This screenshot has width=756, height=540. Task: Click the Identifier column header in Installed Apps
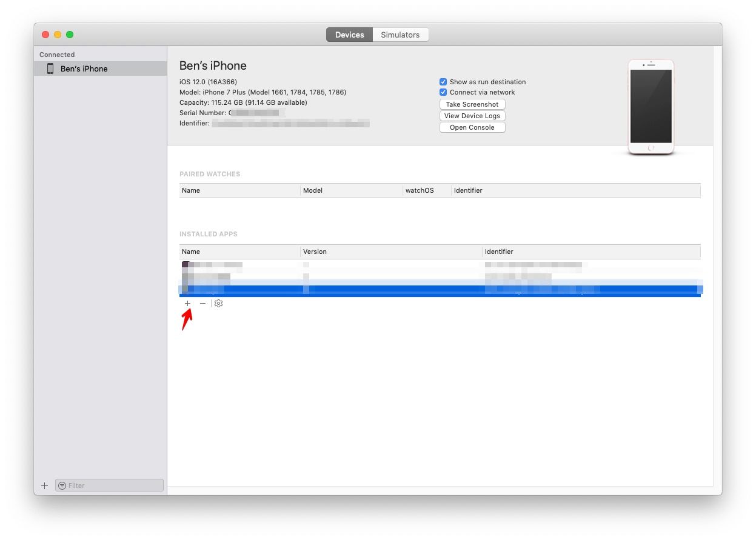coord(592,252)
